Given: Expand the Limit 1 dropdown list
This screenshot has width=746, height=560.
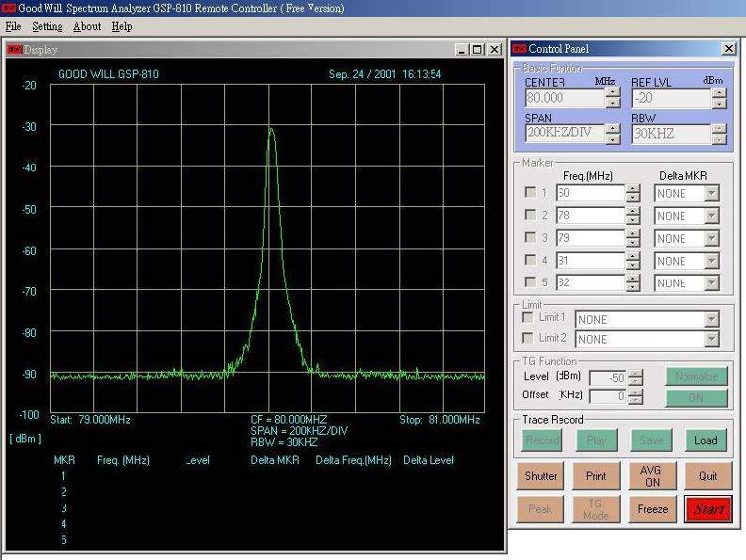Looking at the screenshot, I should point(711,320).
